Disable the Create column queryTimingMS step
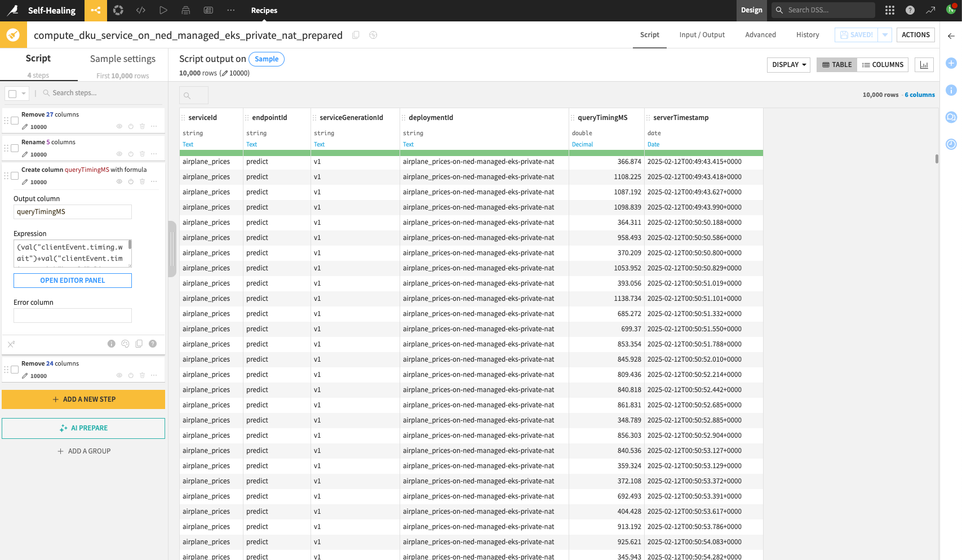Viewport: 962px width, 560px height. point(131,181)
